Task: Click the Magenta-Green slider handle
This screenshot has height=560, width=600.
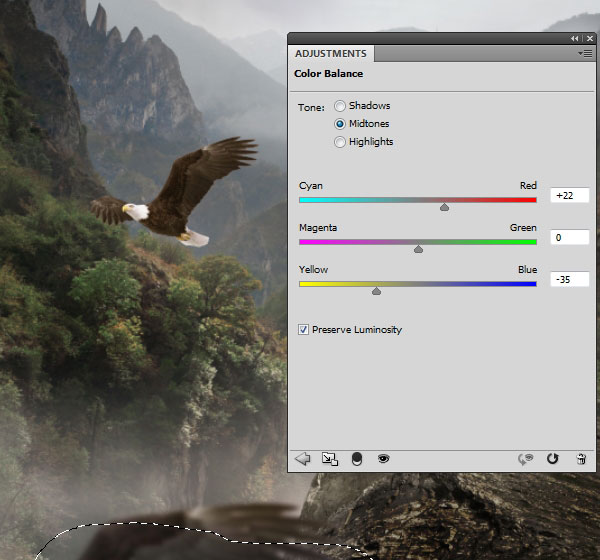Action: [418, 250]
